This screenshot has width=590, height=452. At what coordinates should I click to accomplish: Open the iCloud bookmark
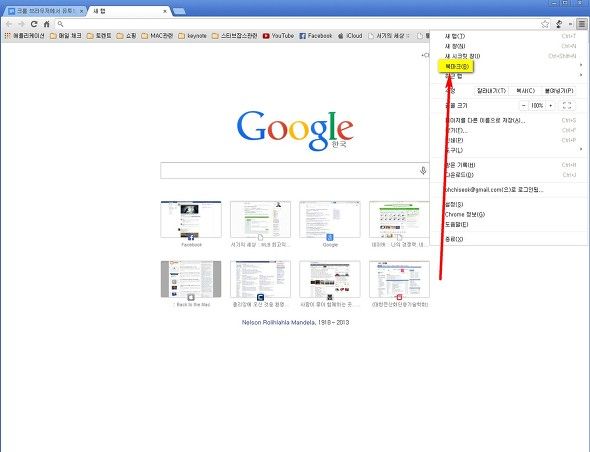click(x=350, y=36)
